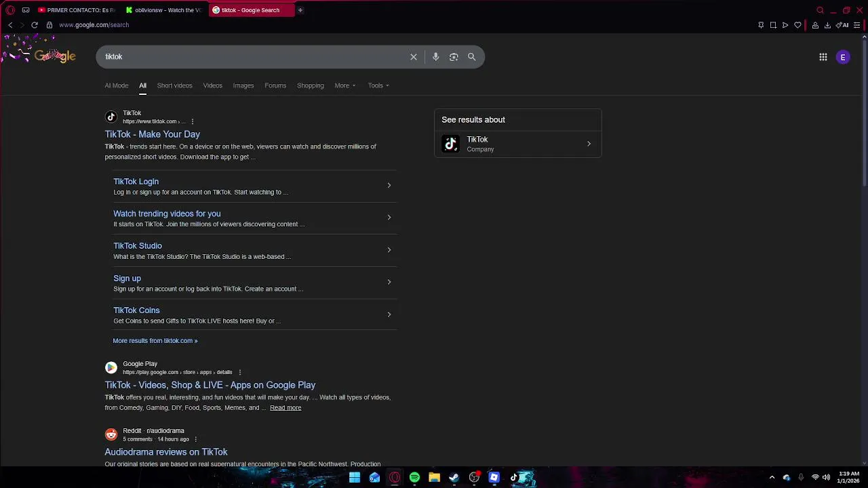Switch to the oblivionsw Kick tab

165,10
